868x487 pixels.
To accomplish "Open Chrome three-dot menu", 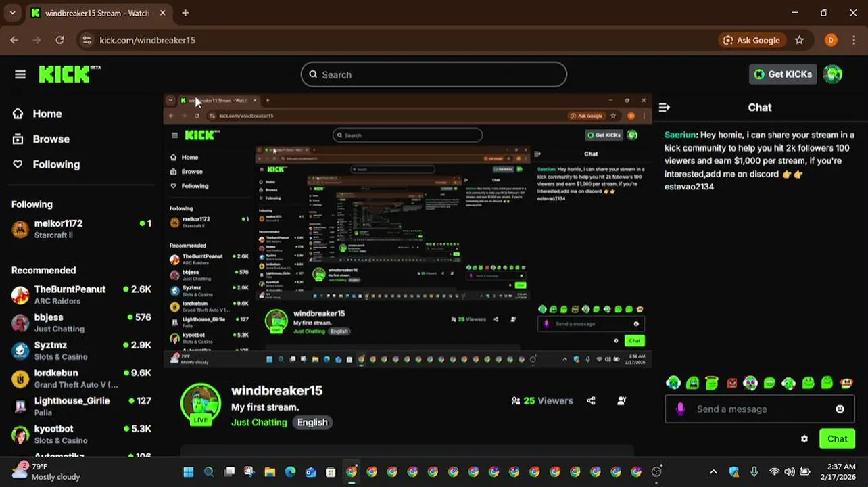I will 853,40.
